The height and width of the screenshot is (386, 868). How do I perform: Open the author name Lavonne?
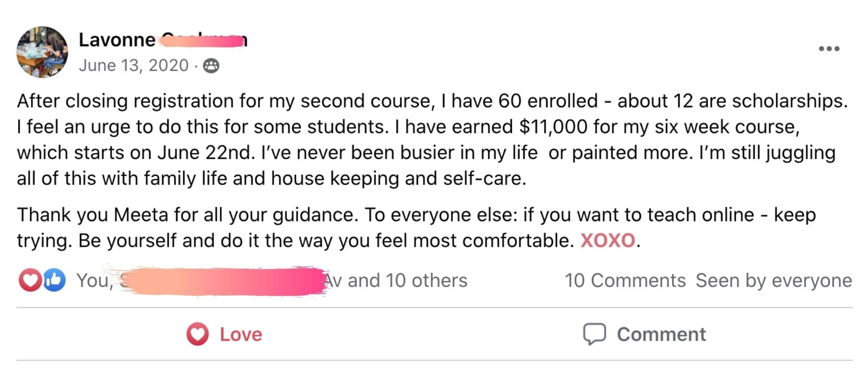tap(117, 40)
